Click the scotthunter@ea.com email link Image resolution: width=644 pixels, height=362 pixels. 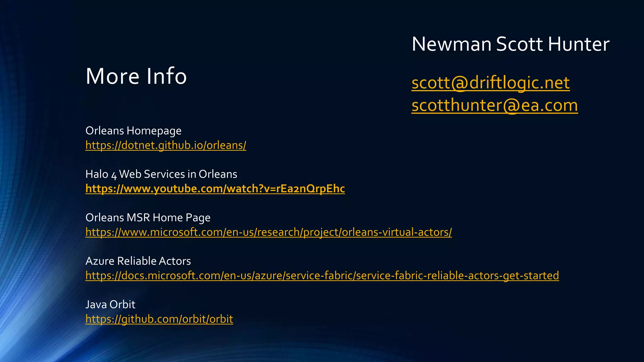point(495,105)
